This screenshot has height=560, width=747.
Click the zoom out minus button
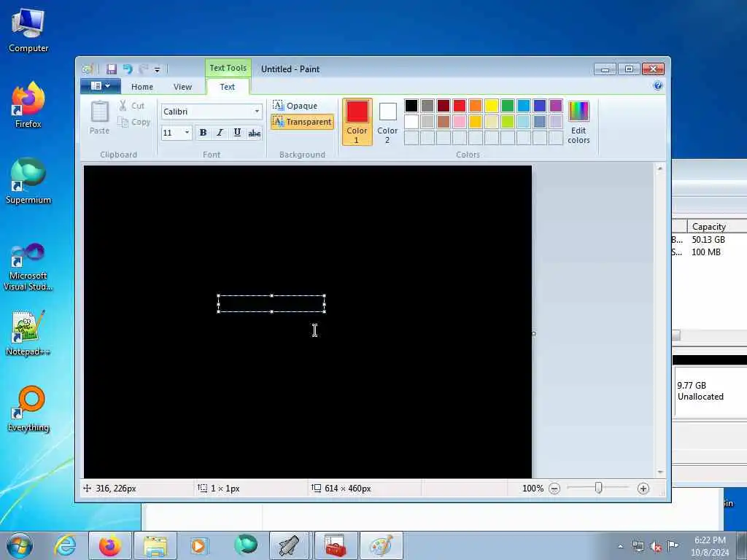pyautogui.click(x=554, y=489)
